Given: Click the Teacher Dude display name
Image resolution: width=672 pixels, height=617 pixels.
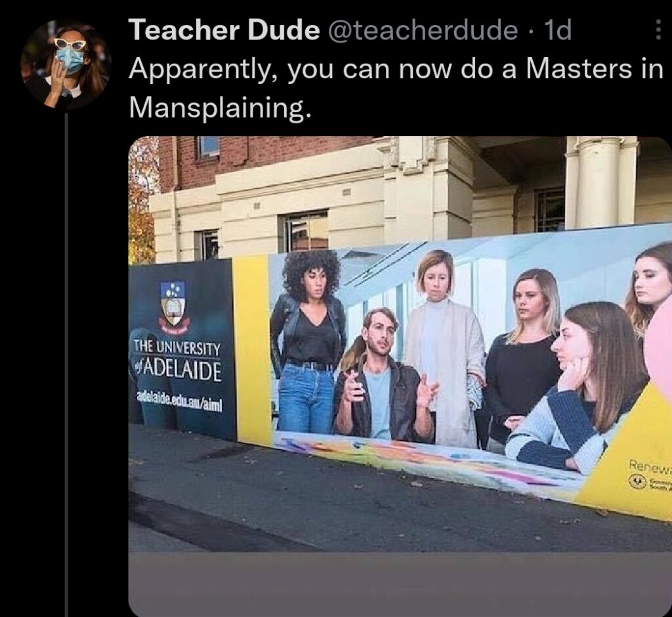Looking at the screenshot, I should 224,30.
